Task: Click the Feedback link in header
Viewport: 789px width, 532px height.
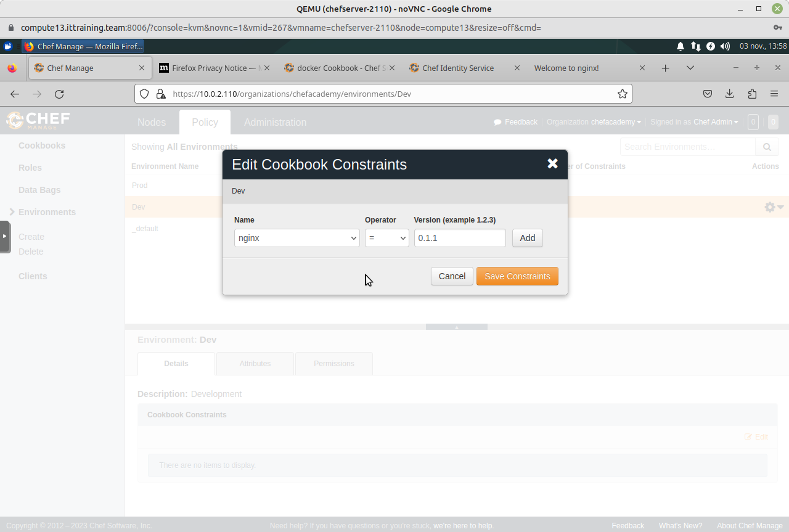Action: (516, 122)
